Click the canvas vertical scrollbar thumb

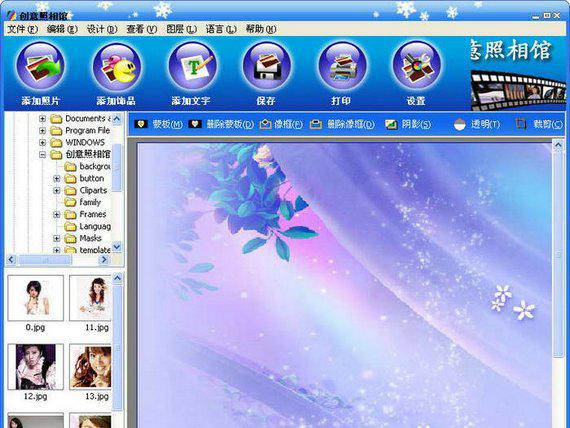click(x=558, y=254)
